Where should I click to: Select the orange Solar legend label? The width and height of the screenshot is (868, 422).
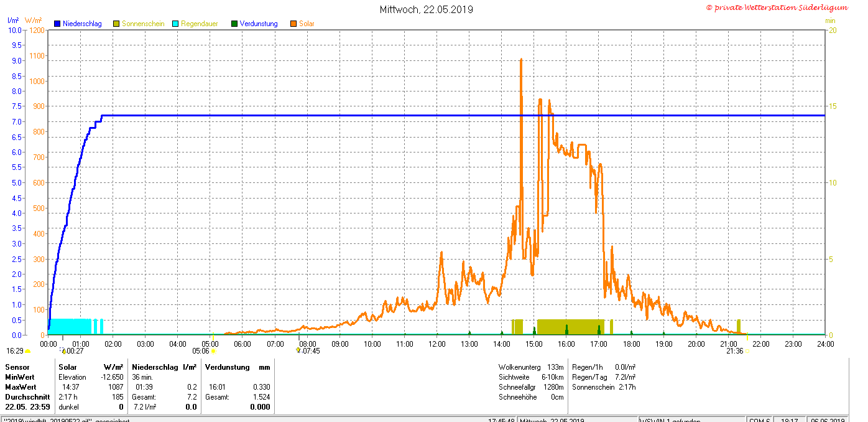pos(307,24)
